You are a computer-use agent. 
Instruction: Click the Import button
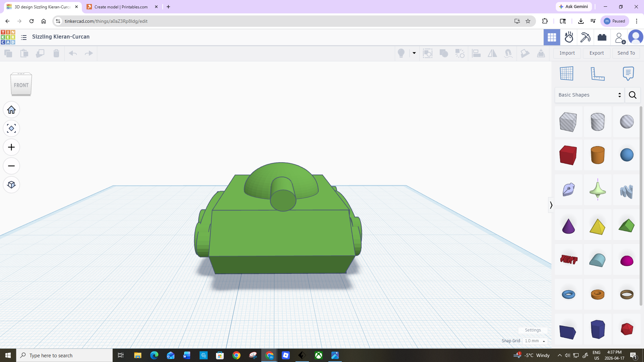pos(567,53)
